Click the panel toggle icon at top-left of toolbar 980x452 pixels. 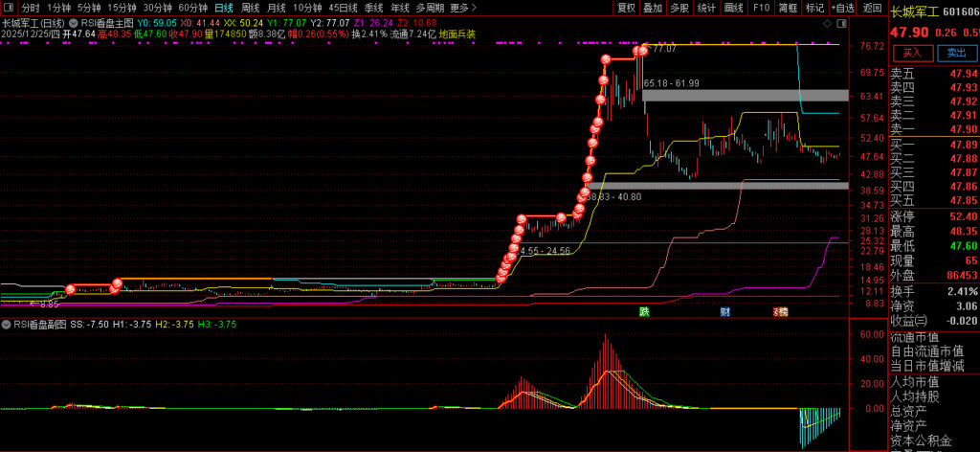pos(9,7)
